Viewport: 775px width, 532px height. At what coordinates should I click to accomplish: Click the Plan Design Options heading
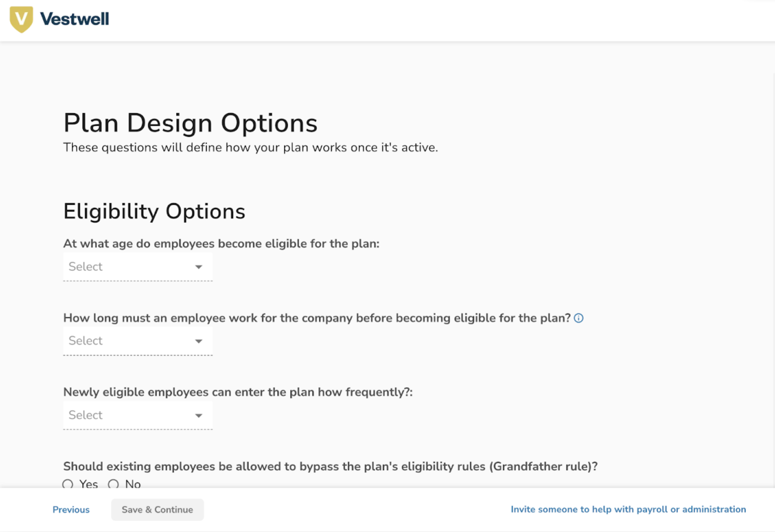point(190,123)
